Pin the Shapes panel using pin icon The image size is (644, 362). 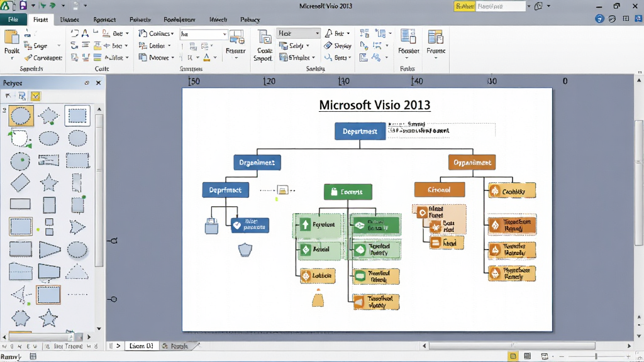[x=87, y=83]
